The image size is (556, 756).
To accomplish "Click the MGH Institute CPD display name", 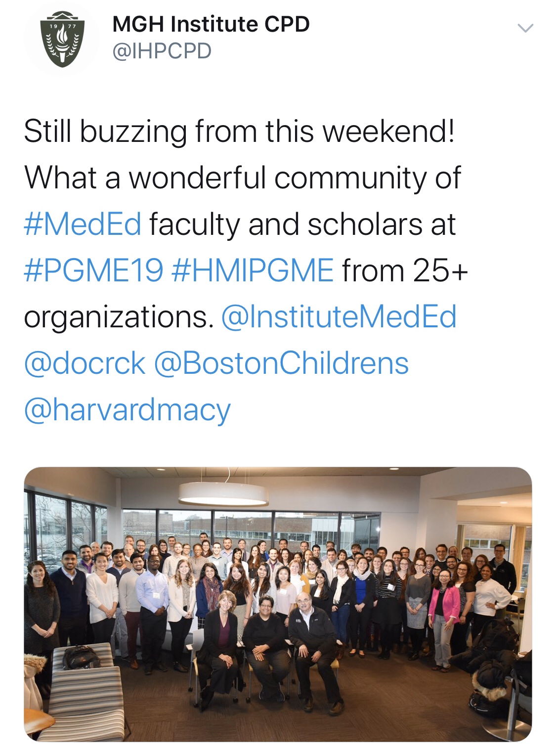I will tap(211, 24).
